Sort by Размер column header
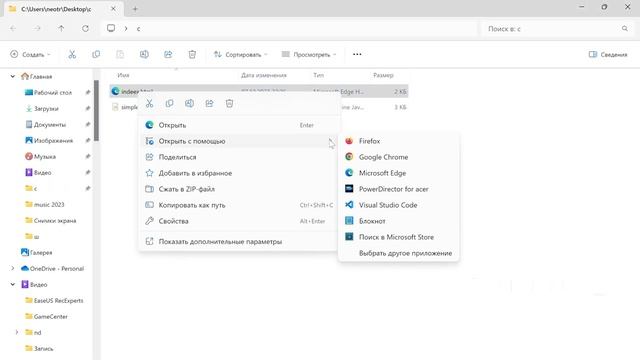The width and height of the screenshot is (640, 360). (383, 75)
